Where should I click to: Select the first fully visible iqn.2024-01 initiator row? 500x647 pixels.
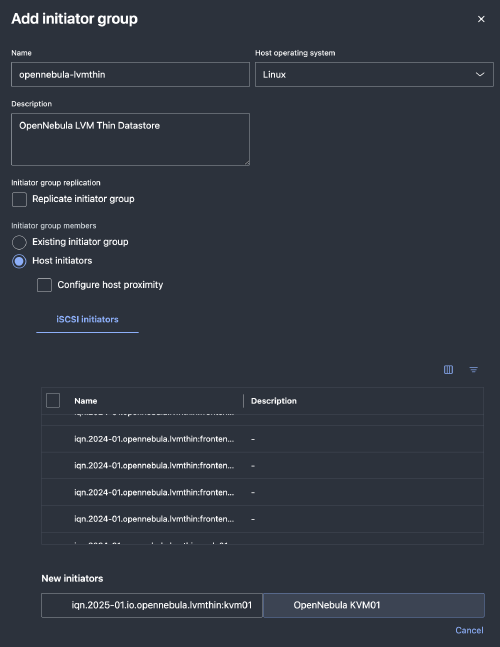coord(262,439)
